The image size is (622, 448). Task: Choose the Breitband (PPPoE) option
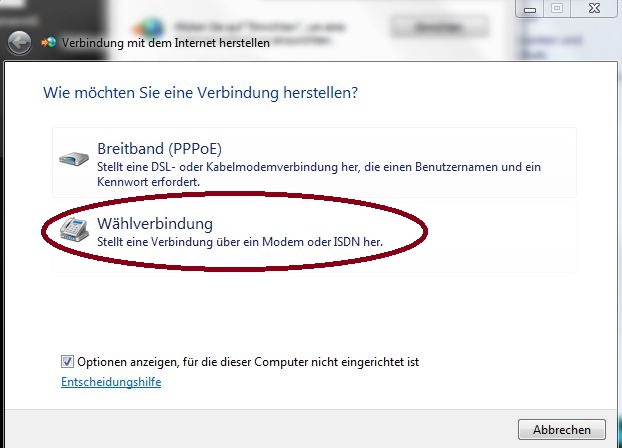314,162
